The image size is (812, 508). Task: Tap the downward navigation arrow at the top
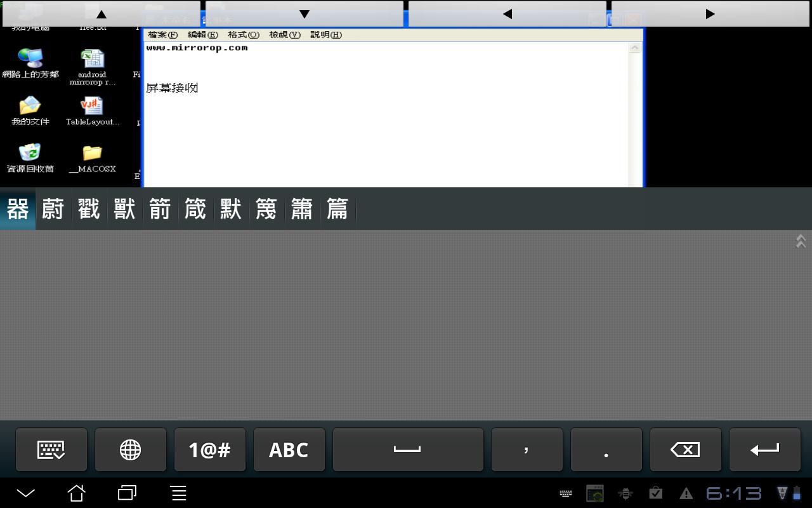click(x=304, y=13)
